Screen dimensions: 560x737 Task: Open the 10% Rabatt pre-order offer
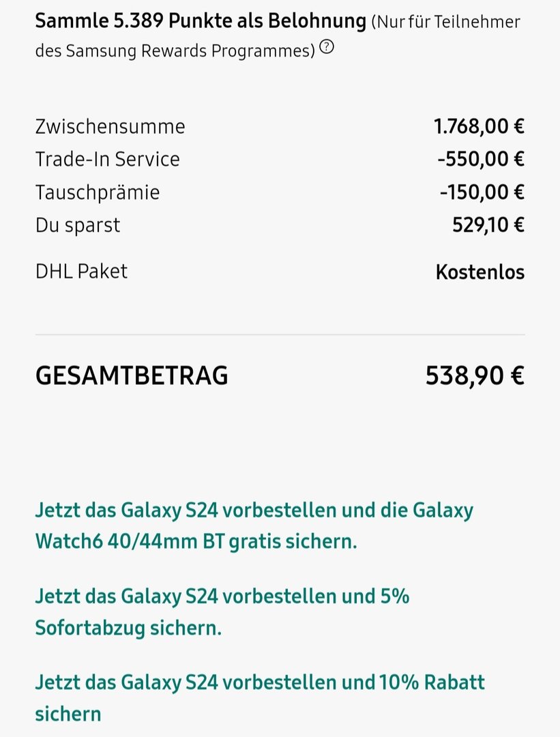[x=259, y=697]
